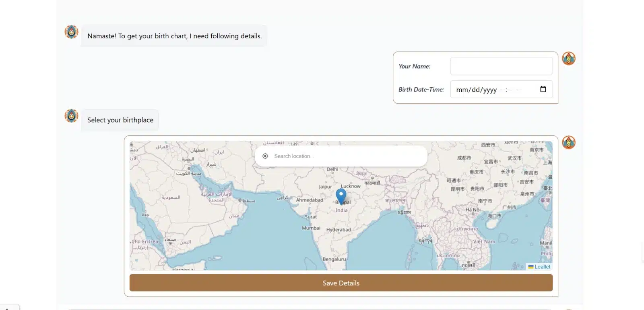644x310 pixels.
Task: Click Mumbai on the map
Action: pos(311,228)
